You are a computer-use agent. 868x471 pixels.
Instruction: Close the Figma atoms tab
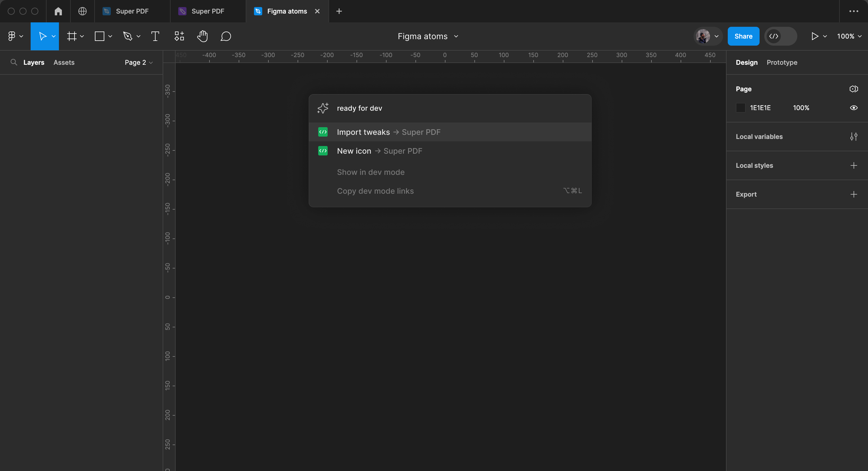click(317, 11)
